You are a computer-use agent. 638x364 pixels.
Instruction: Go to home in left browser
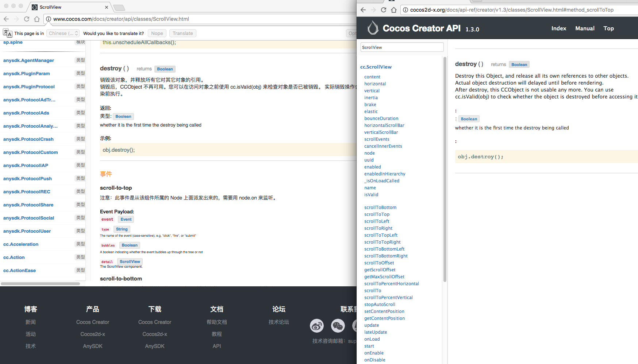(37, 19)
